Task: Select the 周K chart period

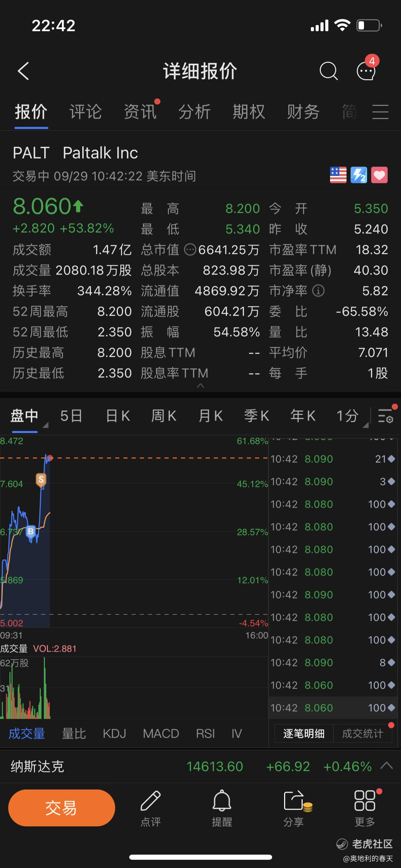Action: click(x=164, y=416)
